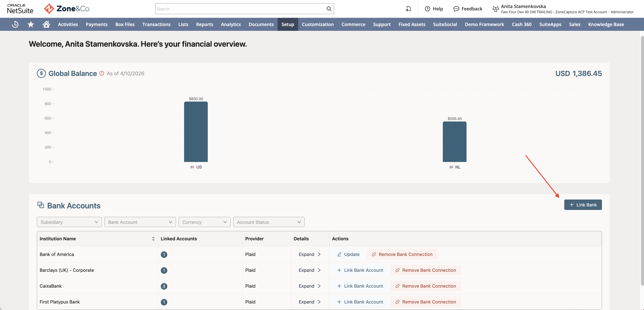The image size is (644, 310).
Task: Click the Link Bank button
Action: click(583, 204)
